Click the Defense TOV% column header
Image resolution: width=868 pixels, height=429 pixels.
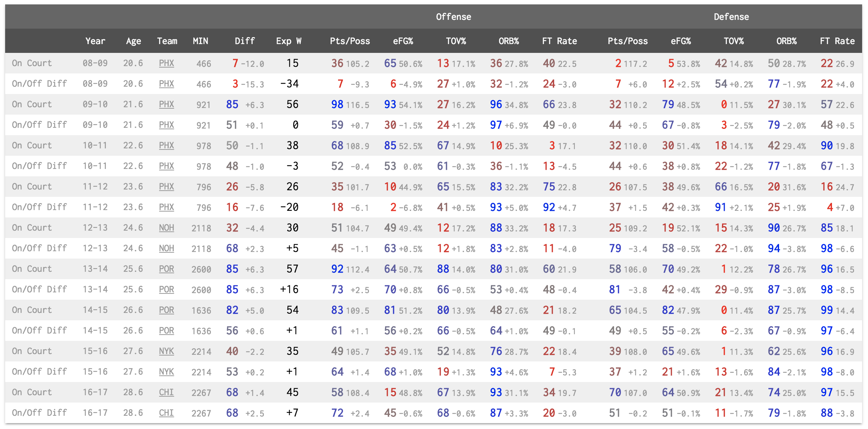[x=734, y=41]
